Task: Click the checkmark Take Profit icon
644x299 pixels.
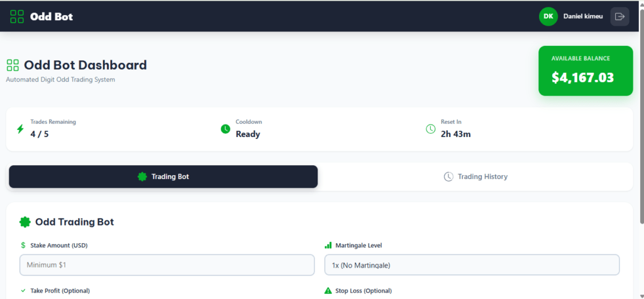Action: tap(23, 291)
